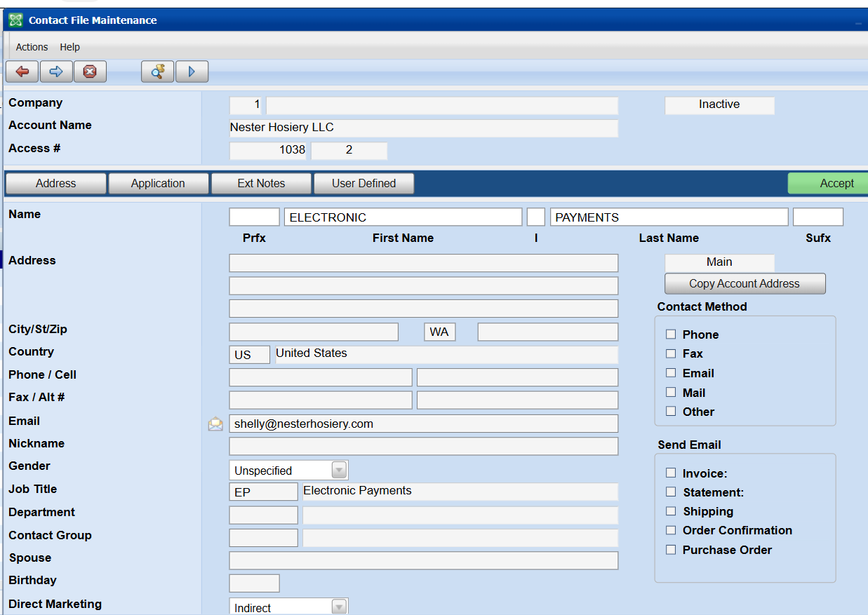Click the Fax number input field

point(321,400)
